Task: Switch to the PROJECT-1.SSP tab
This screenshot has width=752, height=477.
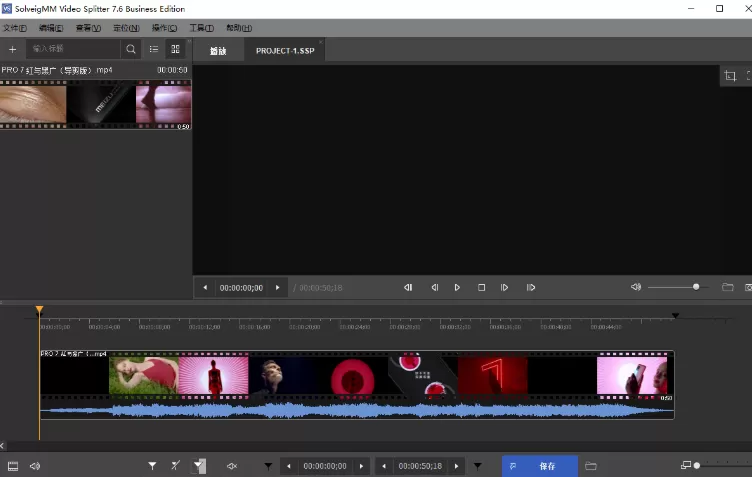Action: click(x=285, y=51)
